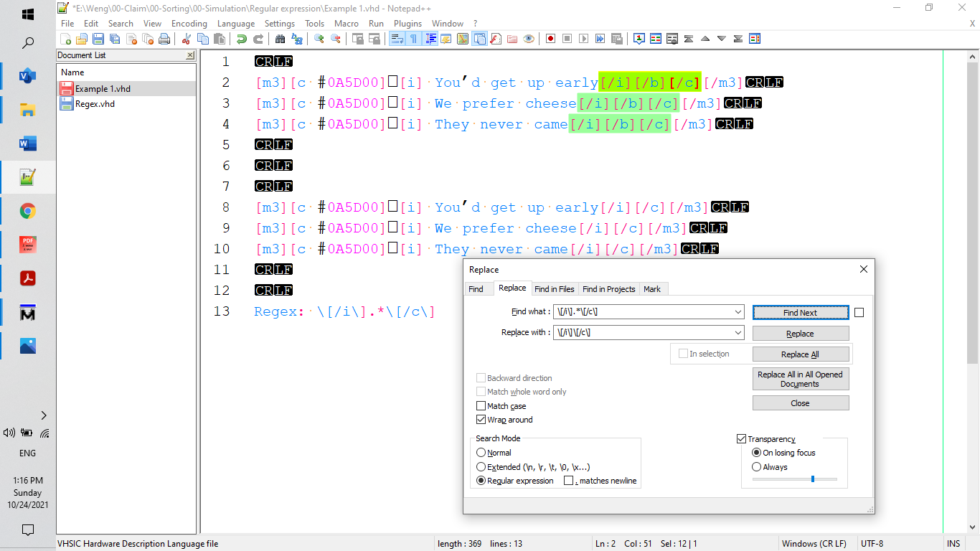Expand the Find what history dropdown
Image resolution: width=980 pixels, height=551 pixels.
tap(738, 312)
